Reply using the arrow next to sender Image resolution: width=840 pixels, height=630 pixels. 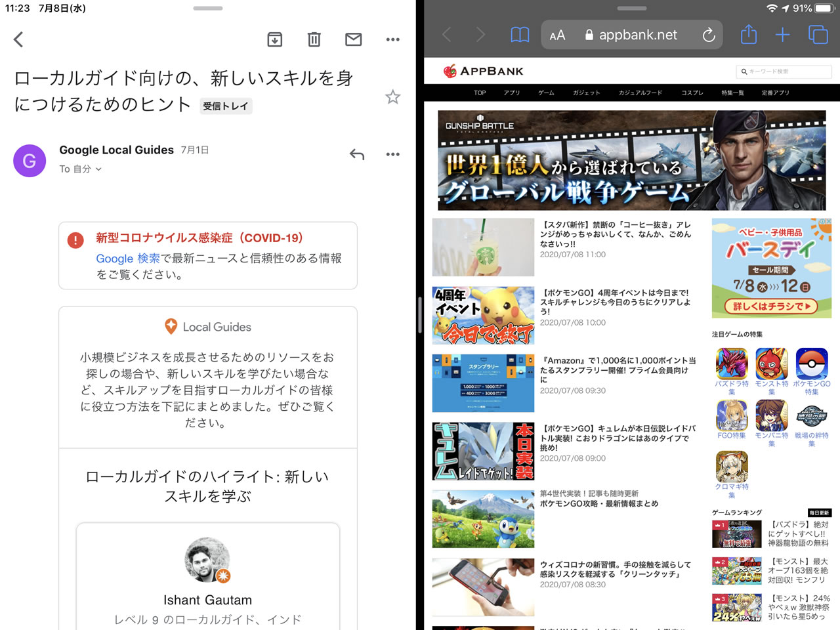click(x=357, y=154)
